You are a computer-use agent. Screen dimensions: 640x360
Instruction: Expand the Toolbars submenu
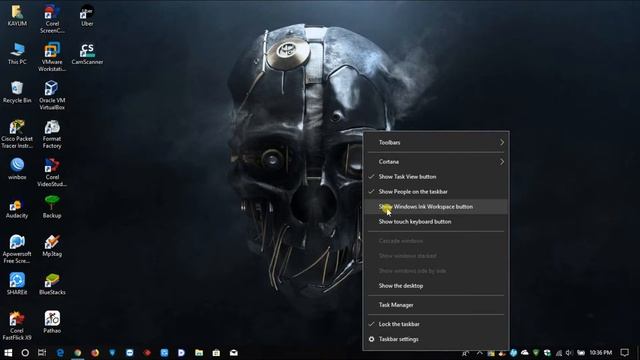pyautogui.click(x=436, y=142)
